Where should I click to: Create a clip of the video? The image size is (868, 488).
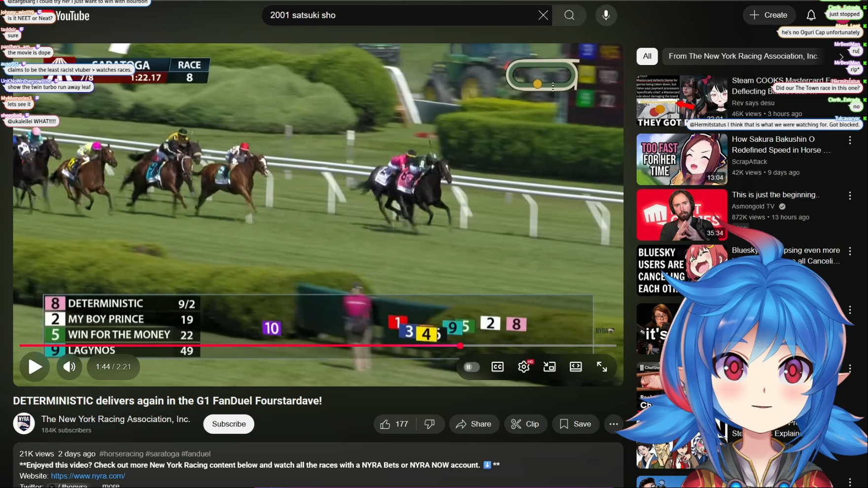[x=525, y=424]
